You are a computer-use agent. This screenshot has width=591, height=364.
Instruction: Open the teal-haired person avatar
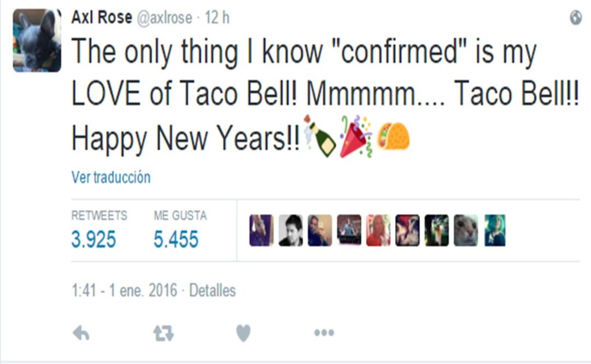495,230
